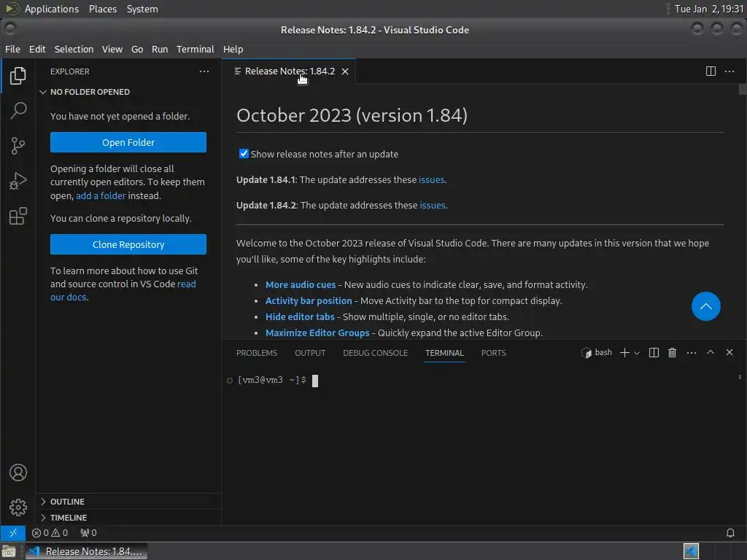Switch to the PORTS panel tab
Screen dimensions: 747x560
(x=493, y=353)
